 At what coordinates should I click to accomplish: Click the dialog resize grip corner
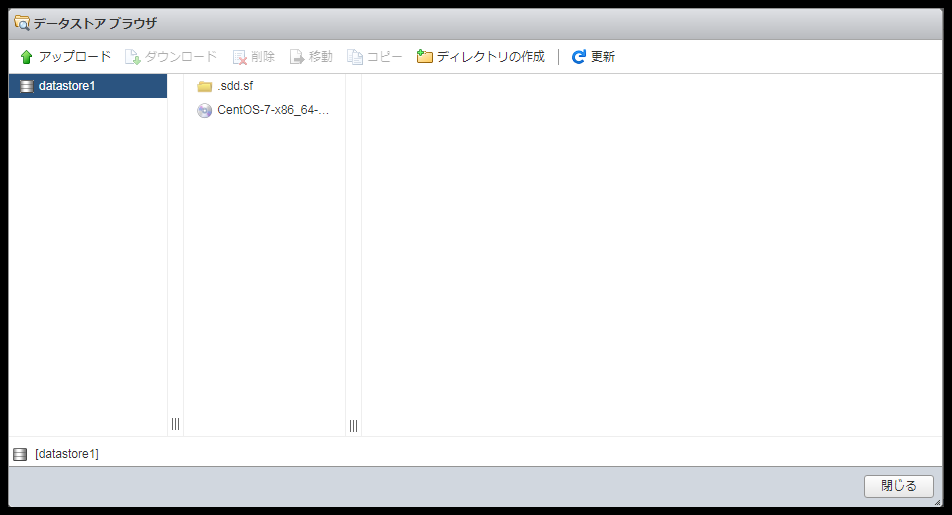pyautogui.click(x=937, y=502)
